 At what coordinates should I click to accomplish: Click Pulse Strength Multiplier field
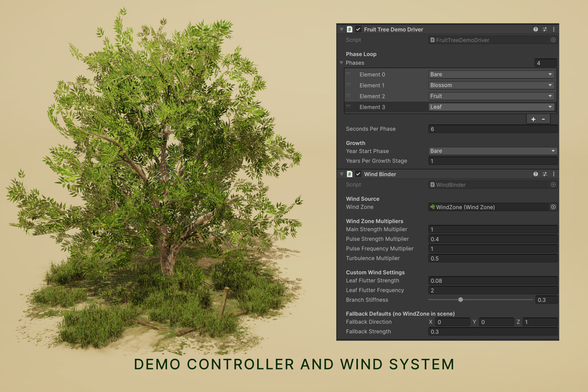pyautogui.click(x=493, y=239)
